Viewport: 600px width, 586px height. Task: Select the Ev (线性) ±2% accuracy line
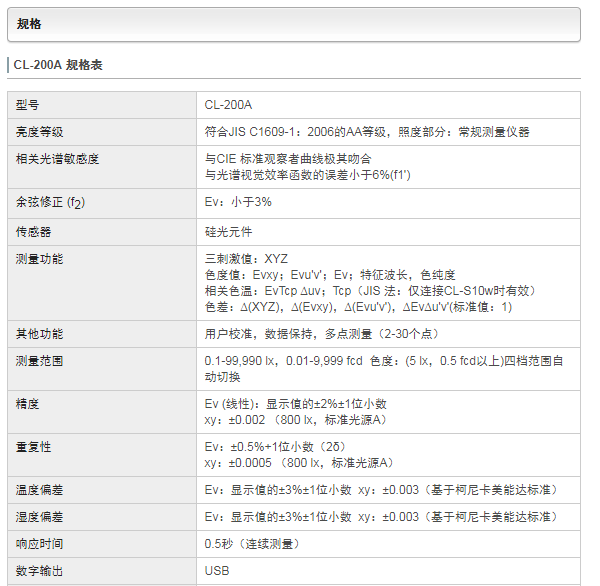(295, 404)
